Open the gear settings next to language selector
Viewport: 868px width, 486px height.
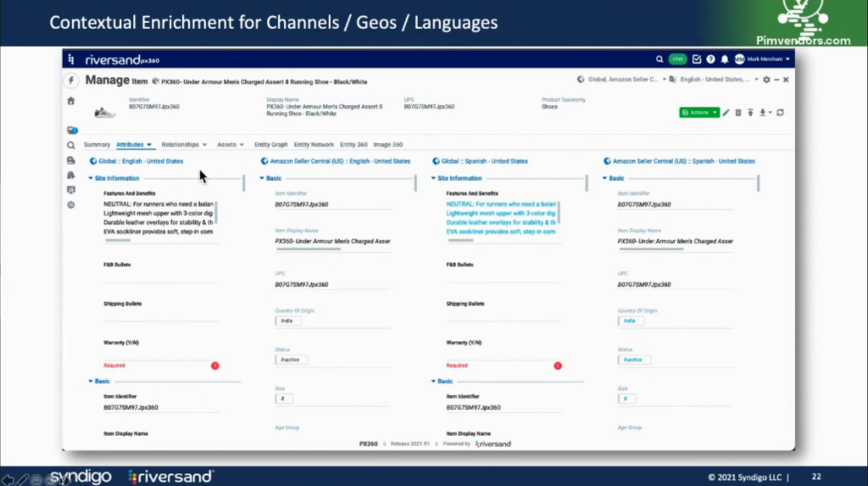click(x=766, y=80)
